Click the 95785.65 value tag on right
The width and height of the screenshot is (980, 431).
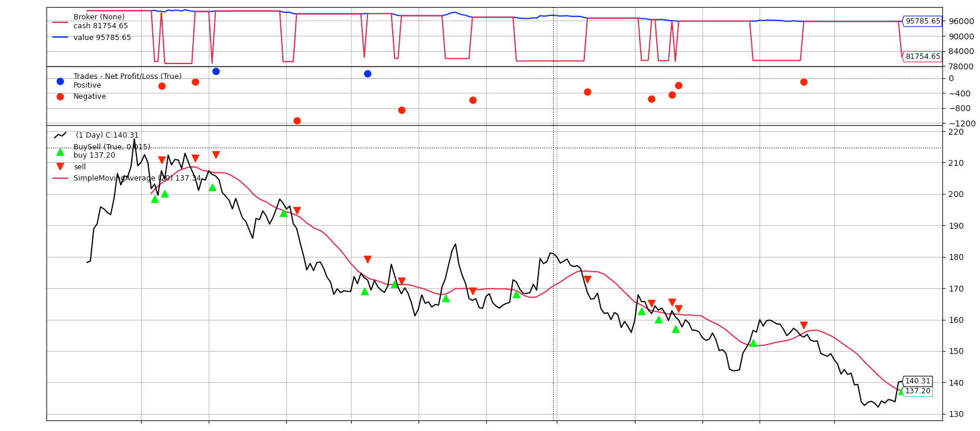coord(922,21)
